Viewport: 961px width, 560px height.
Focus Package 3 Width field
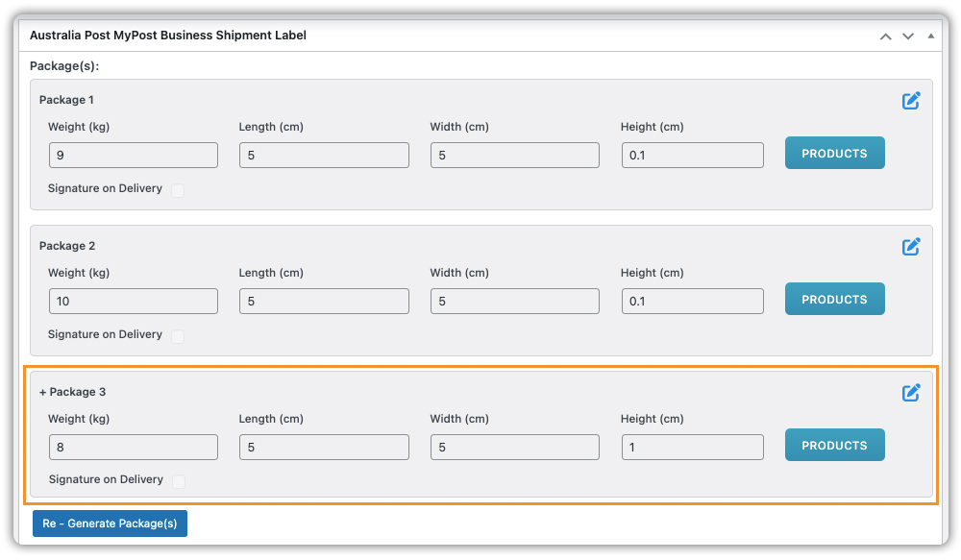(515, 447)
